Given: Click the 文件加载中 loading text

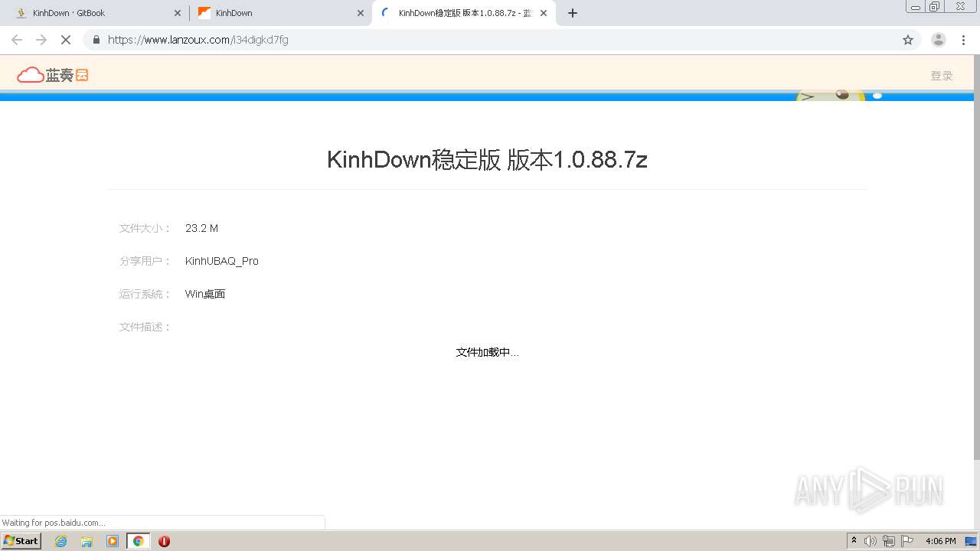Looking at the screenshot, I should [487, 352].
